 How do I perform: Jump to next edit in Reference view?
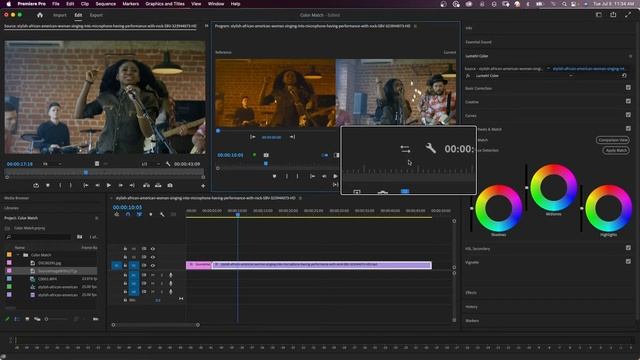292,137
